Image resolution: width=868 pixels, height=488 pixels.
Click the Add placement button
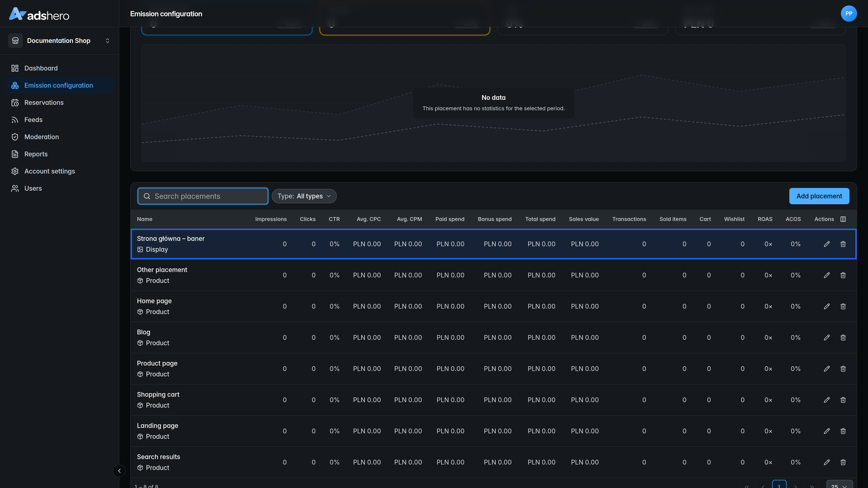[819, 196]
